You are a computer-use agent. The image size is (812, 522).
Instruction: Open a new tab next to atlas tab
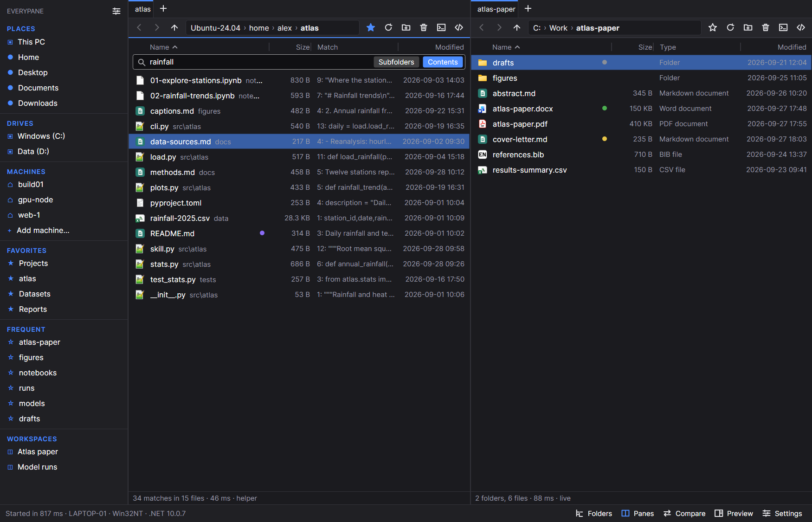pyautogui.click(x=163, y=9)
